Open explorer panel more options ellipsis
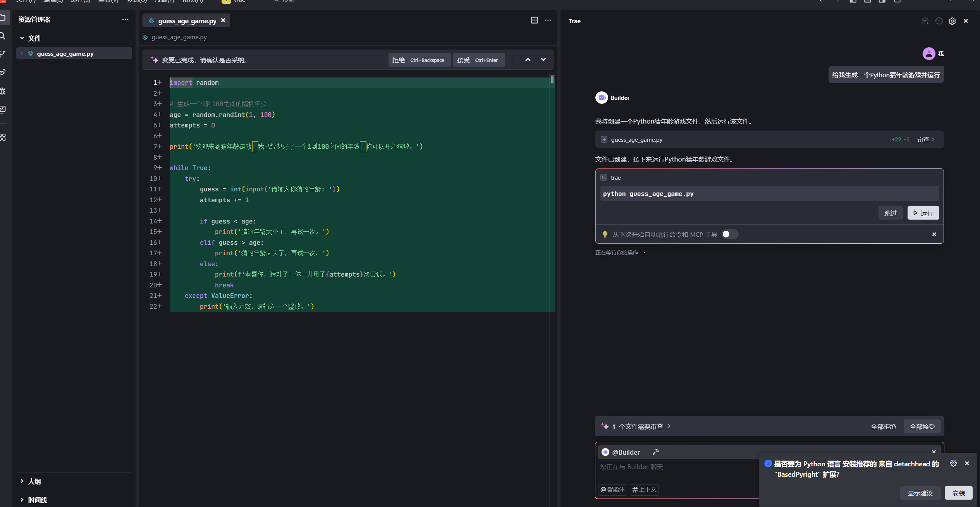Screen dimensions: 980x507 coord(125,19)
